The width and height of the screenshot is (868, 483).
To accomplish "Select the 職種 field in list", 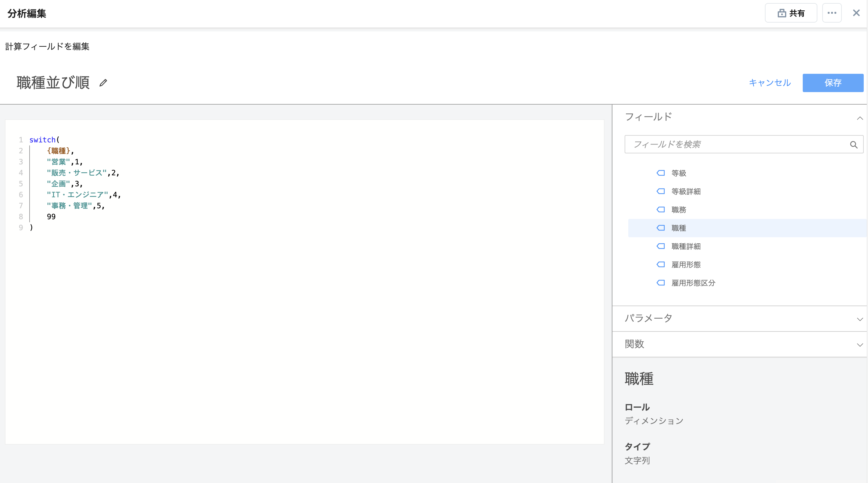I will (679, 228).
